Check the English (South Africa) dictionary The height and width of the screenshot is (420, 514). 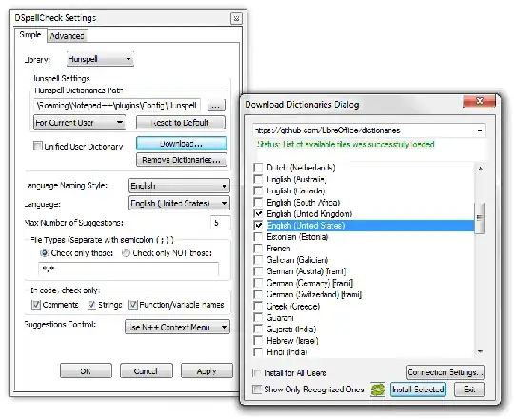(258, 202)
